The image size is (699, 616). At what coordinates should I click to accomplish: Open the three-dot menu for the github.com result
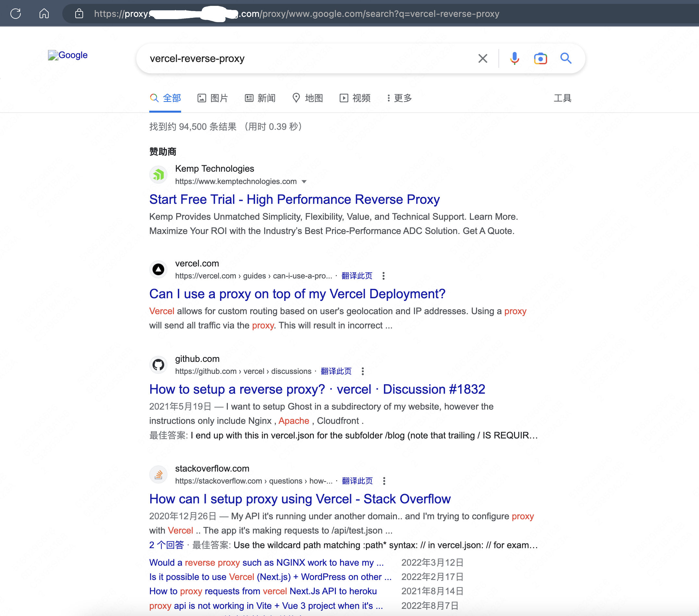click(x=362, y=371)
